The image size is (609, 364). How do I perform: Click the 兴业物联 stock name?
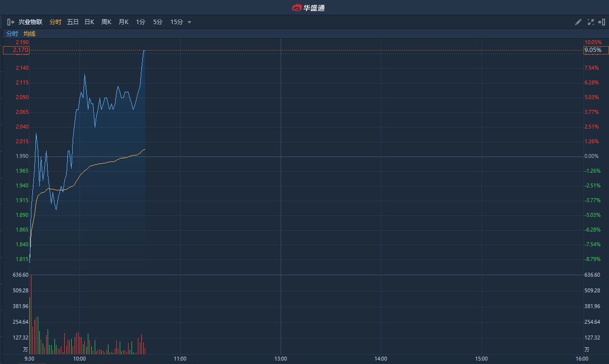point(30,22)
